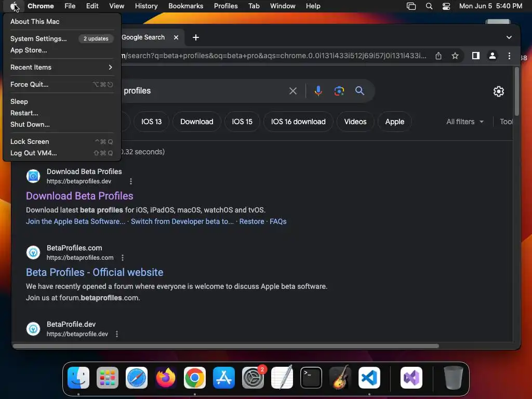The image size is (532, 399).
Task: Open more options for betaprofiles.com result
Action: (123, 258)
